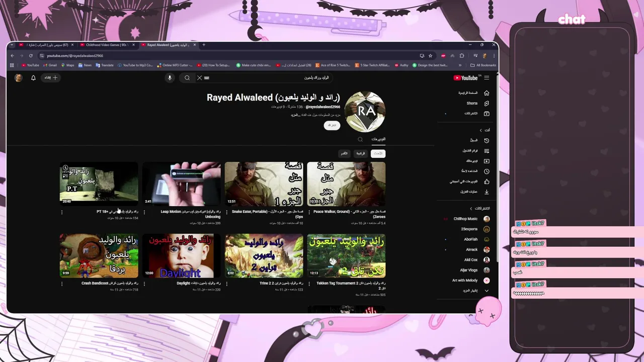This screenshot has height=362, width=644.
Task: Search within channel magnifier icon
Action: click(360, 139)
